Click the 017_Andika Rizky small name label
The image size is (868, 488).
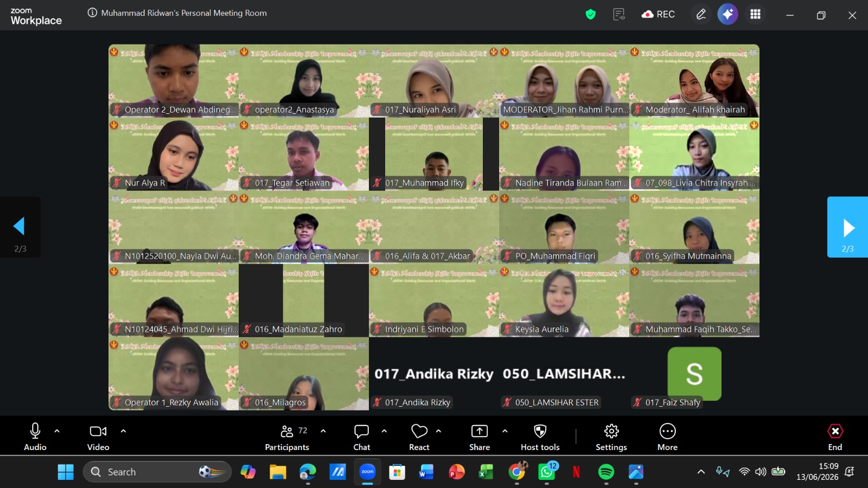418,402
